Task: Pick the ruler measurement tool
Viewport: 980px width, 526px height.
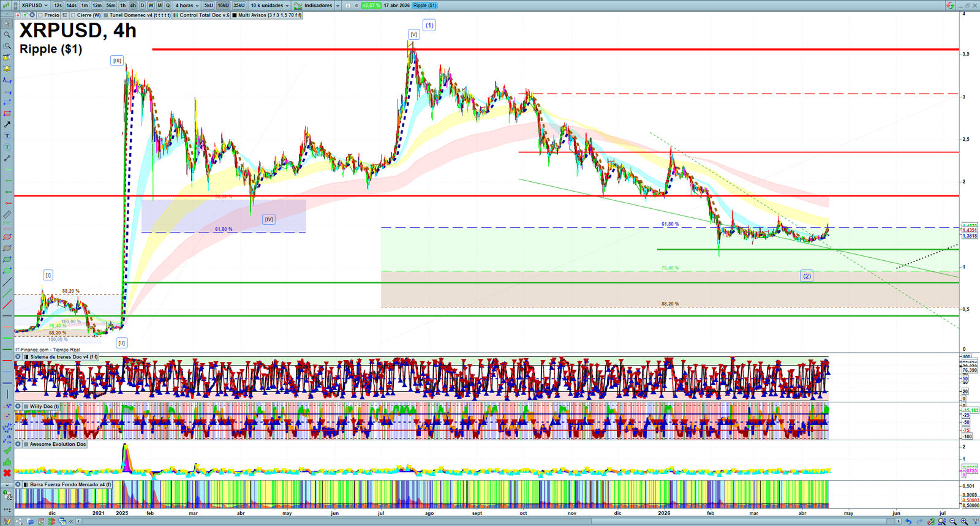Action: point(7,215)
